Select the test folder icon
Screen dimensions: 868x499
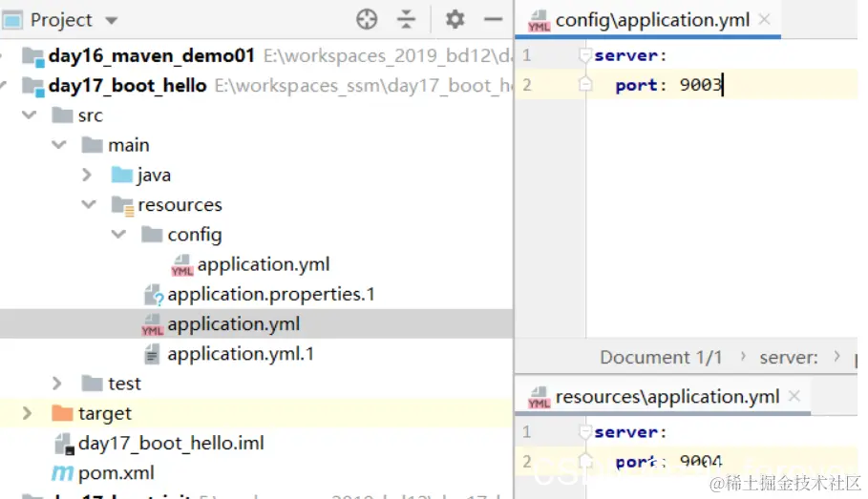tap(92, 384)
